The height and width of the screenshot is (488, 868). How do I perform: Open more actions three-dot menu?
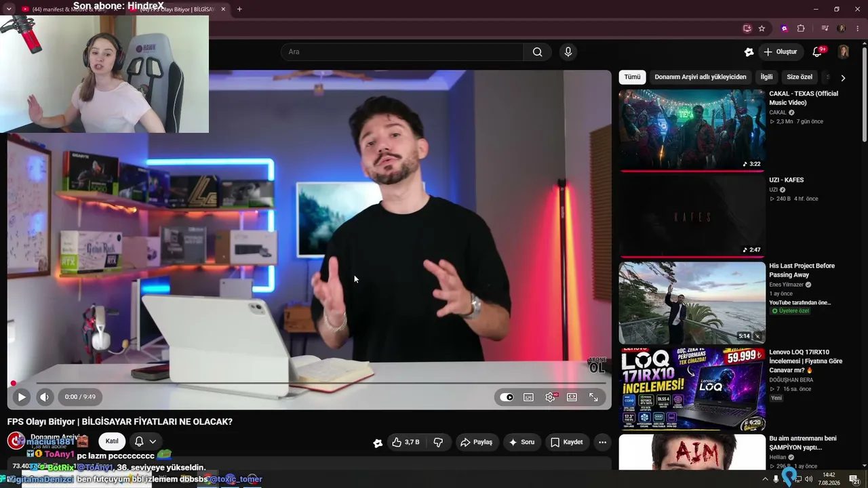(602, 443)
